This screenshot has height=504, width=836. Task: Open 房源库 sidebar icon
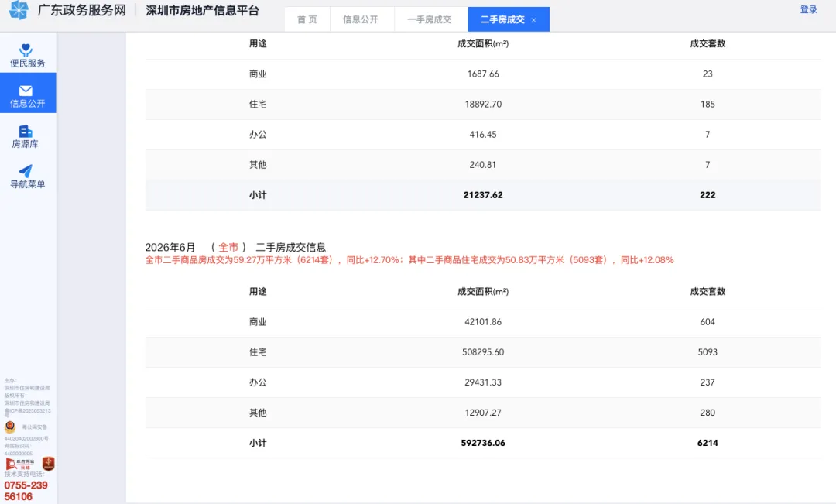point(26,131)
